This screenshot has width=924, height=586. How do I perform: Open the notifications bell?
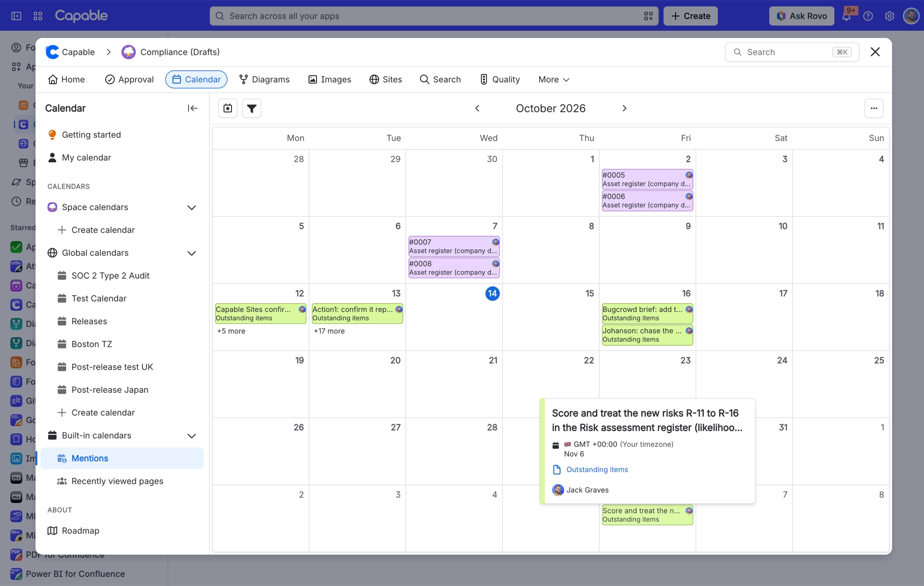(x=846, y=16)
